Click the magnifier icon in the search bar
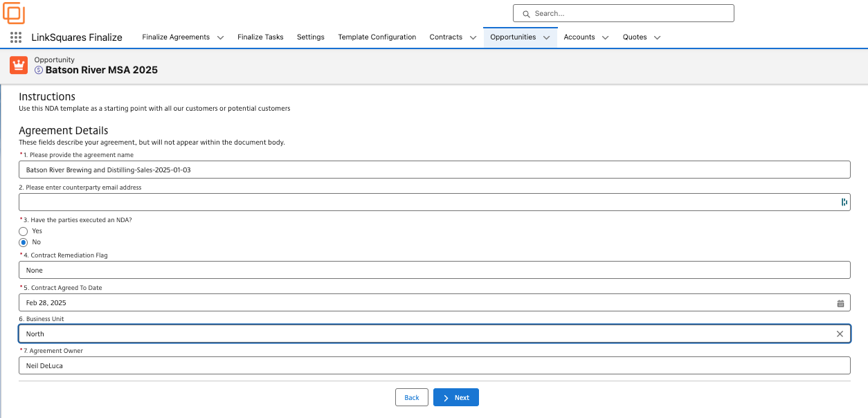This screenshot has height=418, width=868. point(526,14)
